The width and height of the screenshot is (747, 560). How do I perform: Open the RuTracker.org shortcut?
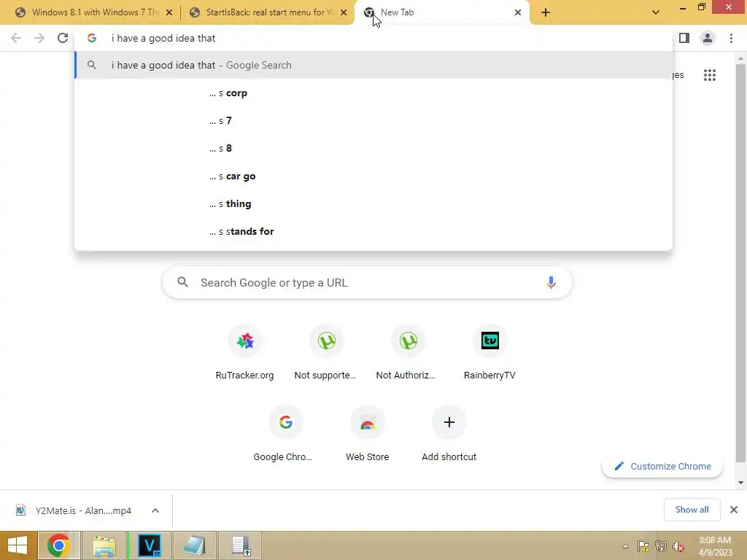click(x=245, y=352)
